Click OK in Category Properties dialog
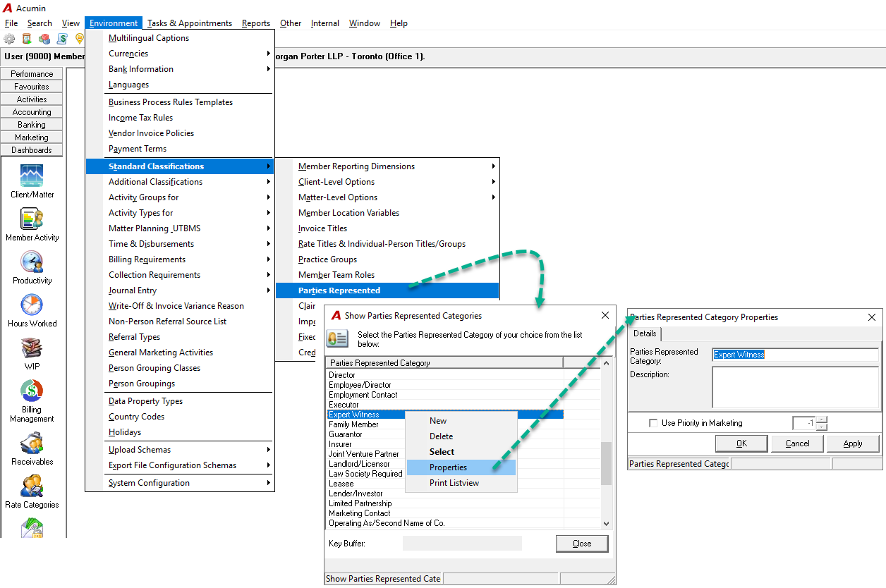The height and width of the screenshot is (588, 886). pyautogui.click(x=741, y=443)
